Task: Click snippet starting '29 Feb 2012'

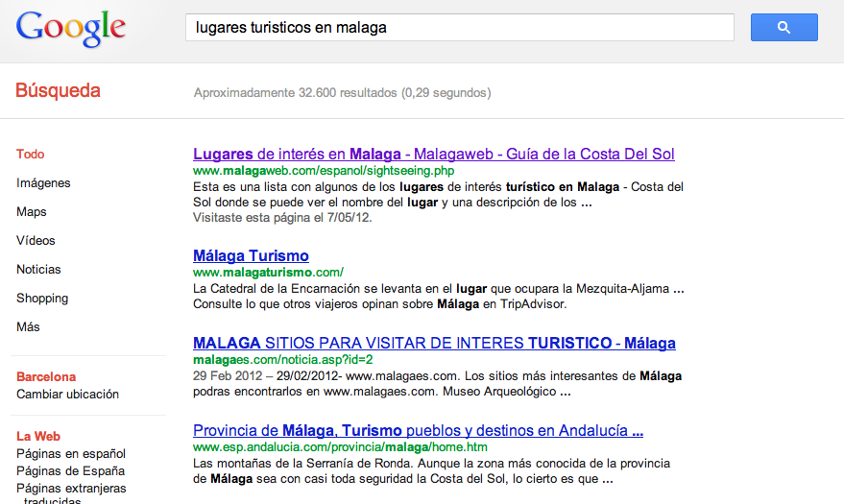Action: pos(437,383)
